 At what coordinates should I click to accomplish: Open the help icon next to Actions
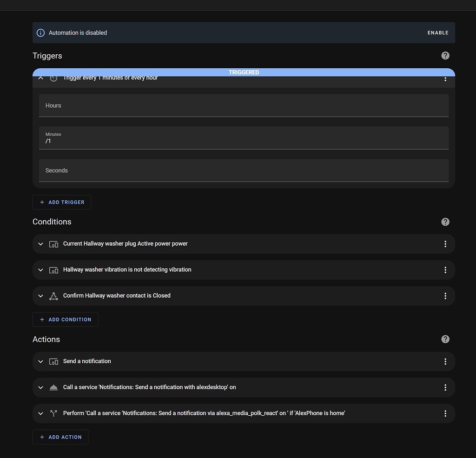coord(445,339)
